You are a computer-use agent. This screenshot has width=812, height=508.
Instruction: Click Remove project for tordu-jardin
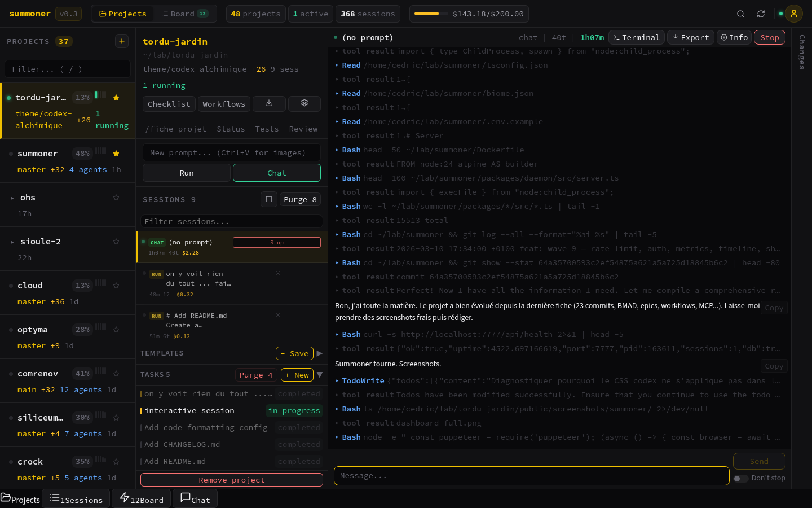[231, 479]
